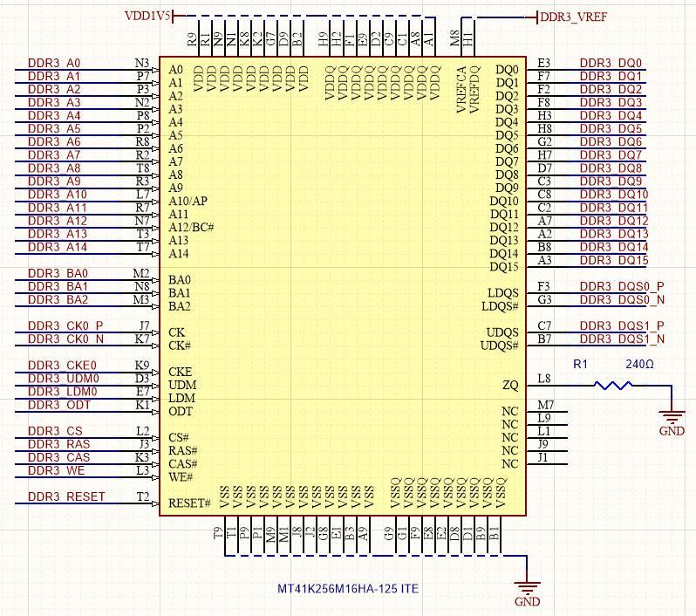Click the 240Ω resistor value
696x616 pixels.
[639, 364]
